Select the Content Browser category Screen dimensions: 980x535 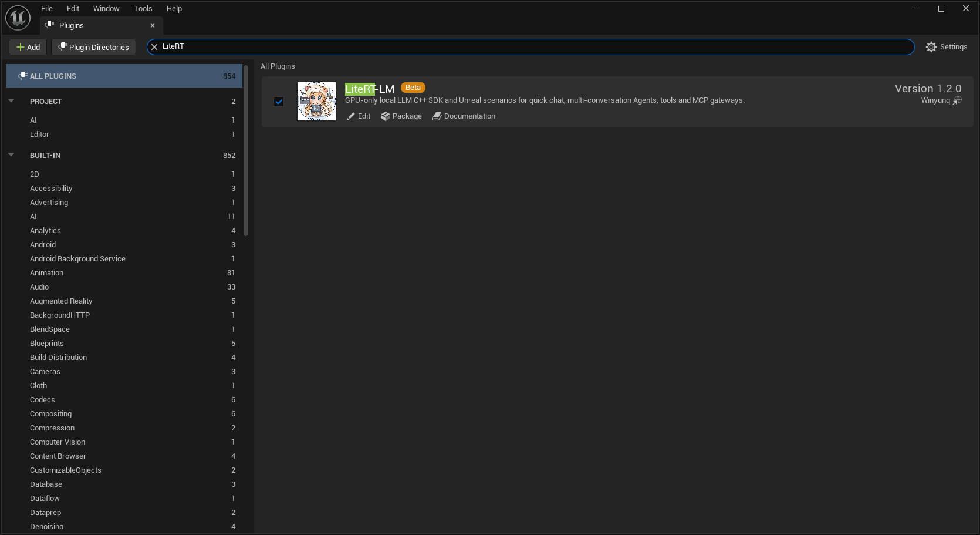(x=124, y=456)
